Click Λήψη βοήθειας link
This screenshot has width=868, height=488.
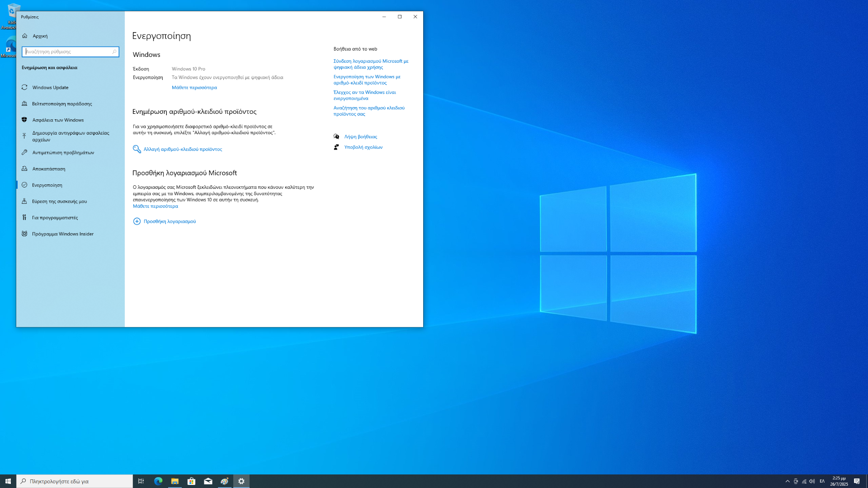click(360, 137)
